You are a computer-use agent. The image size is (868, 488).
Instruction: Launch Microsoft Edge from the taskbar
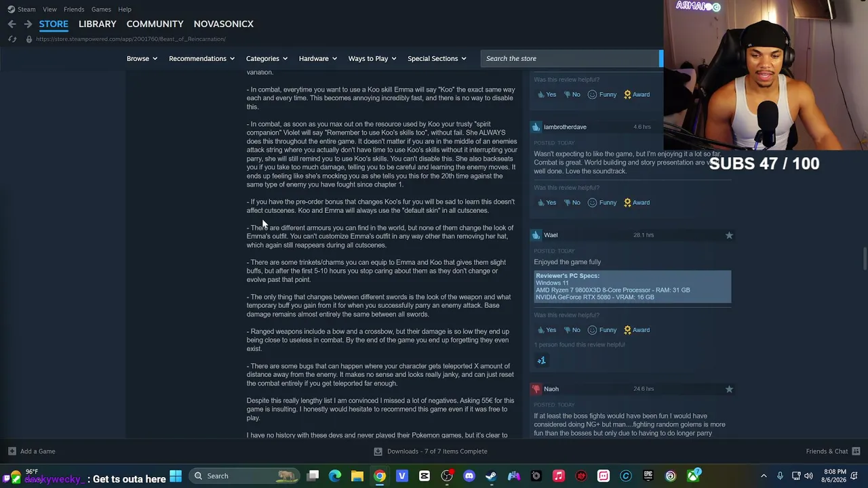click(x=335, y=476)
